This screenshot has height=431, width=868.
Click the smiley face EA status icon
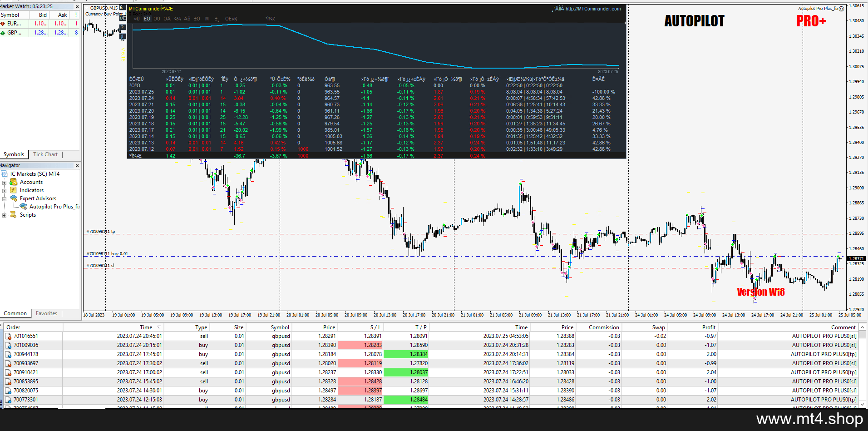841,9
